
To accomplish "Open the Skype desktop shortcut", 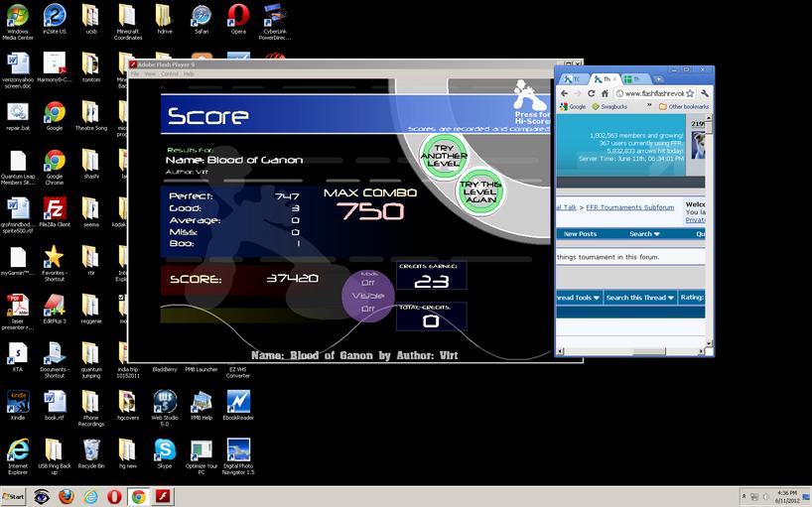I will [165, 453].
